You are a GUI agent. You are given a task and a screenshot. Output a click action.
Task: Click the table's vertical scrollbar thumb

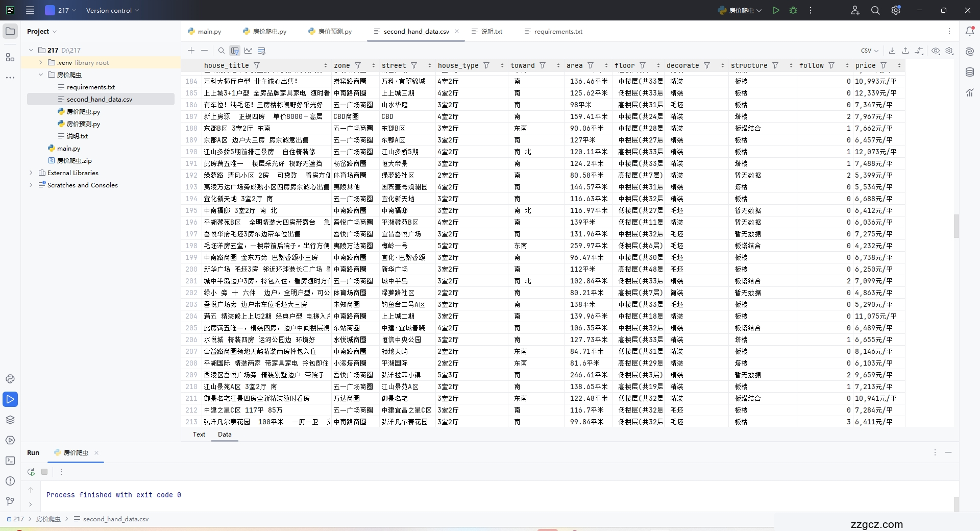tap(956, 226)
